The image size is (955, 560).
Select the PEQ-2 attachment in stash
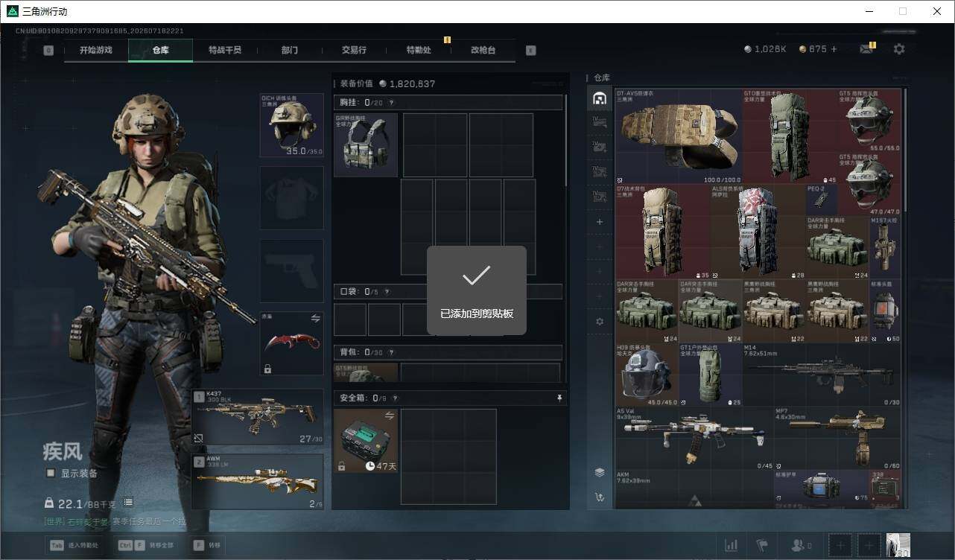(822, 200)
